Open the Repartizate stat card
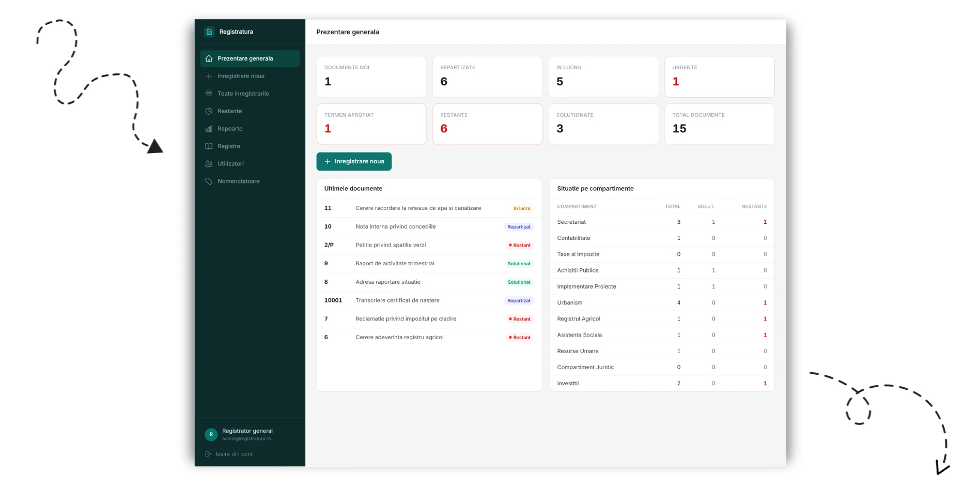Image resolution: width=980 pixels, height=486 pixels. [488, 77]
